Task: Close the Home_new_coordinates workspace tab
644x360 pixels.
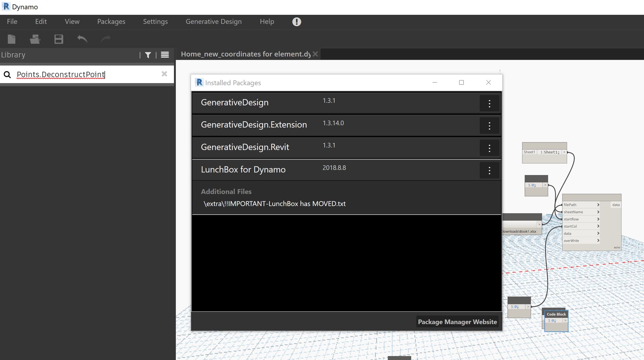Action: coord(315,54)
